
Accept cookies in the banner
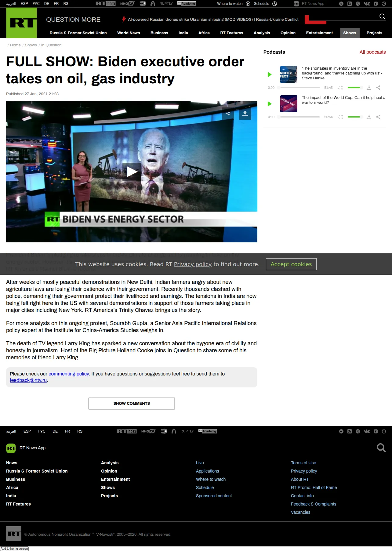tap(291, 264)
